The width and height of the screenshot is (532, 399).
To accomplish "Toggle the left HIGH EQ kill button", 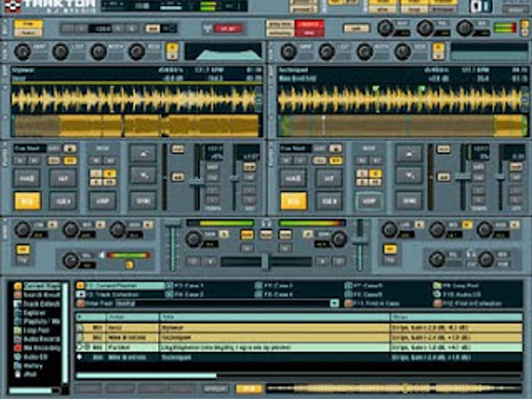I will (x=148, y=225).
